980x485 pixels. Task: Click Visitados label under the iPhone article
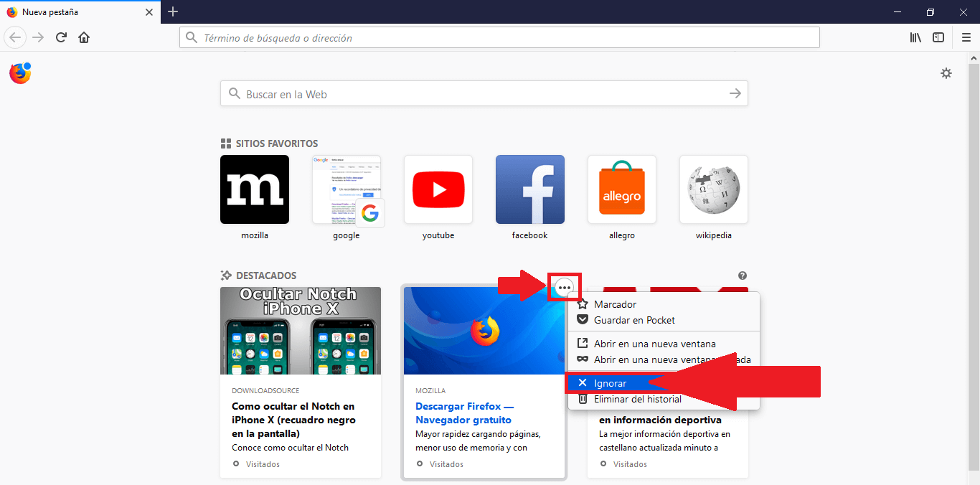tap(263, 464)
